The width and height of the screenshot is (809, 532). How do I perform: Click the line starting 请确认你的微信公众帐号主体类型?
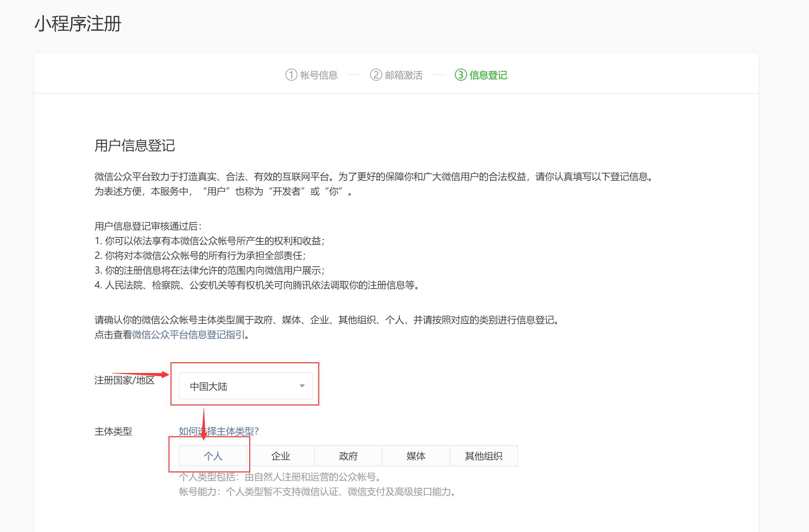coord(327,320)
